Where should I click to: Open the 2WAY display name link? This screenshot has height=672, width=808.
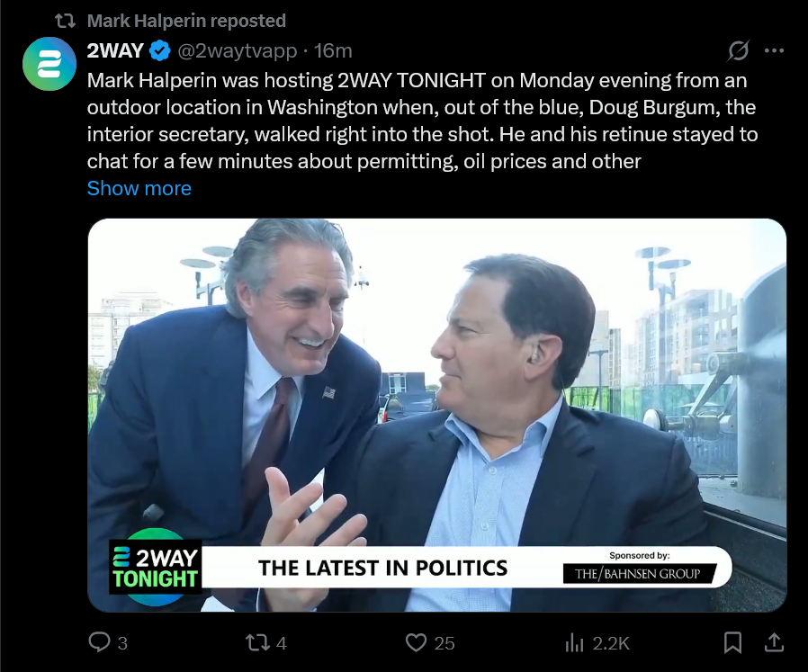[x=115, y=50]
